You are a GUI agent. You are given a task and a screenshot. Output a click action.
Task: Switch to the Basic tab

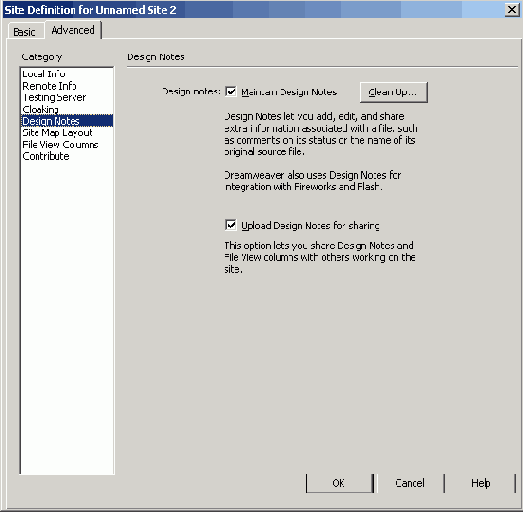pos(25,32)
